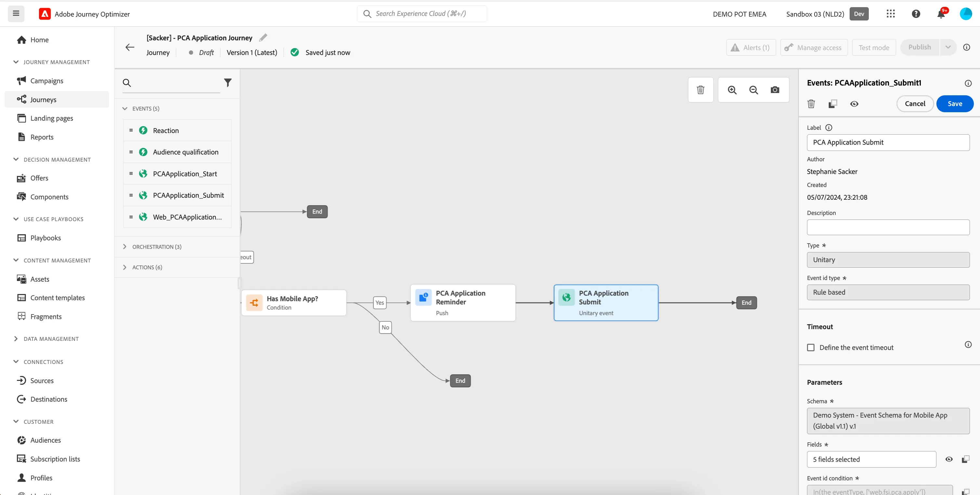Expand the ACTIONS (6) section

pos(125,267)
